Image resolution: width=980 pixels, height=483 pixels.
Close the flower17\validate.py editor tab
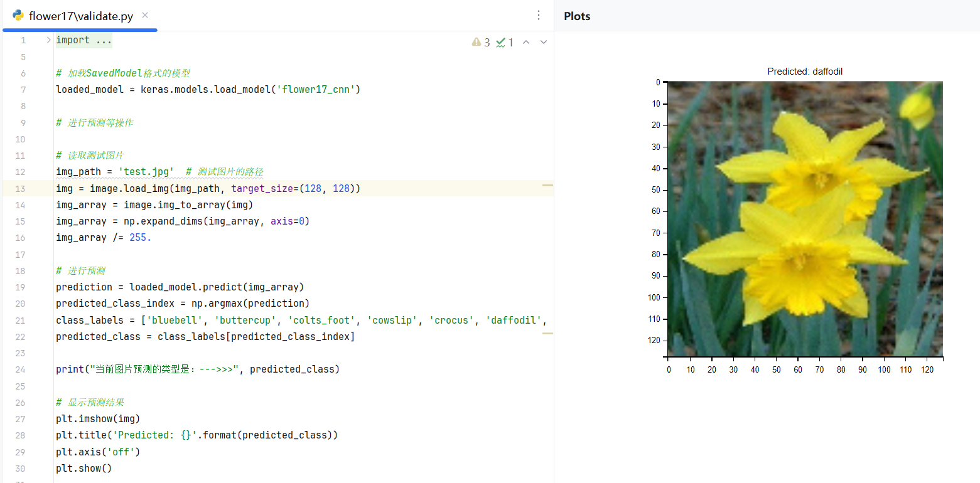[x=145, y=15]
